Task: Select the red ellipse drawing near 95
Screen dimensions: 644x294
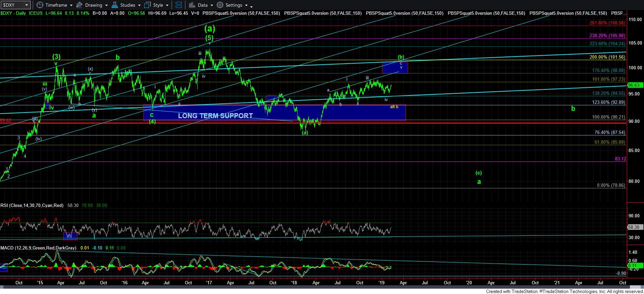Action: 272,98
